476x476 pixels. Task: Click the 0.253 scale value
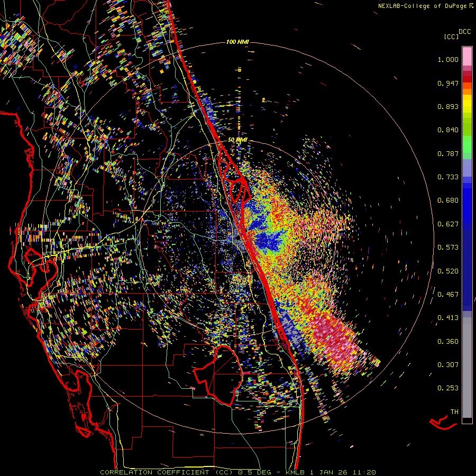coord(448,388)
